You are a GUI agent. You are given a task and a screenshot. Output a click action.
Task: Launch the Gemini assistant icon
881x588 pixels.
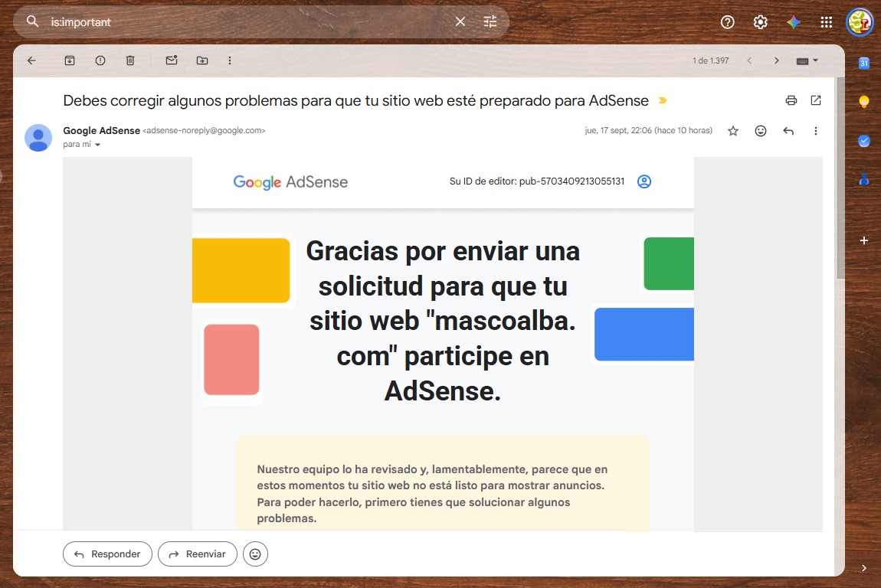[x=794, y=22]
